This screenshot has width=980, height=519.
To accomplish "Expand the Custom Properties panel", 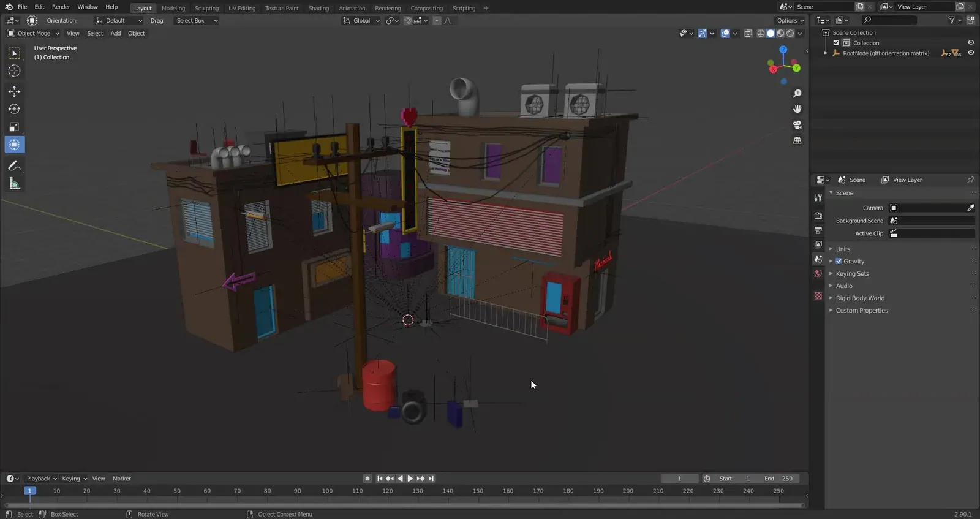I will pyautogui.click(x=862, y=310).
